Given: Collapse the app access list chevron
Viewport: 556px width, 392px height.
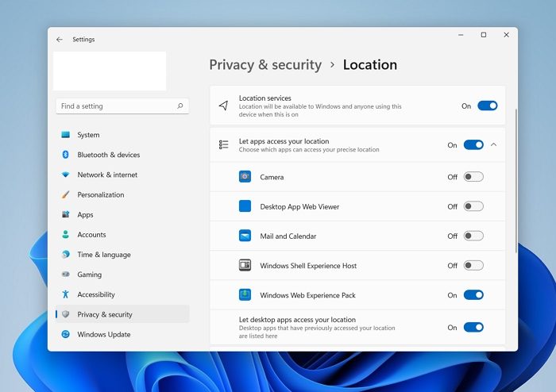Looking at the screenshot, I should (493, 145).
